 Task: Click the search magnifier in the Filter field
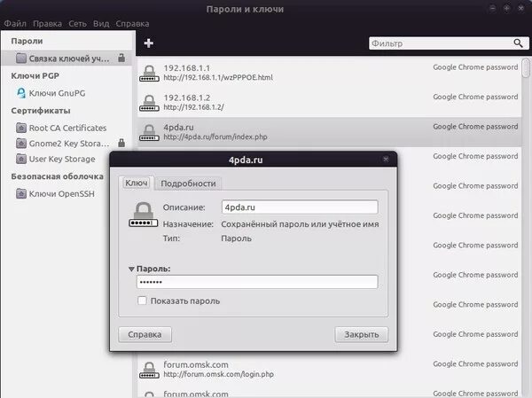point(518,43)
